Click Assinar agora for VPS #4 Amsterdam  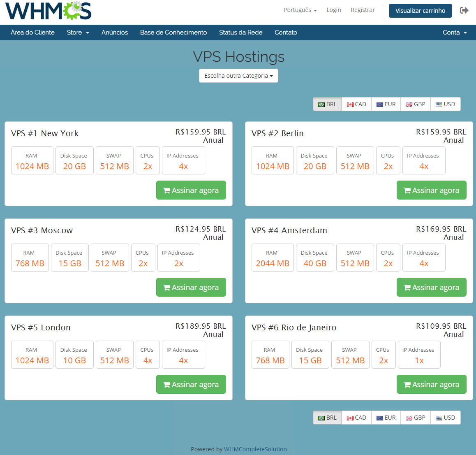pos(431,287)
